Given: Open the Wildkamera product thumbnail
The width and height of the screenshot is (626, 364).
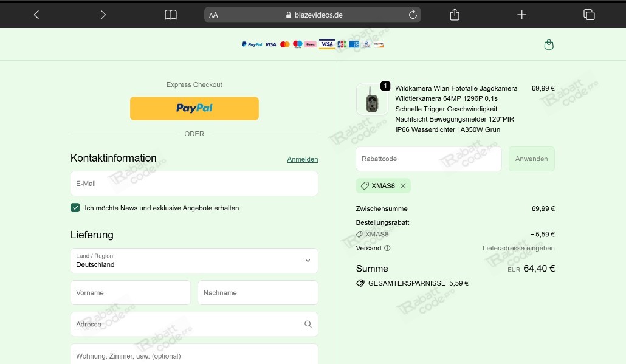Looking at the screenshot, I should 372,100.
